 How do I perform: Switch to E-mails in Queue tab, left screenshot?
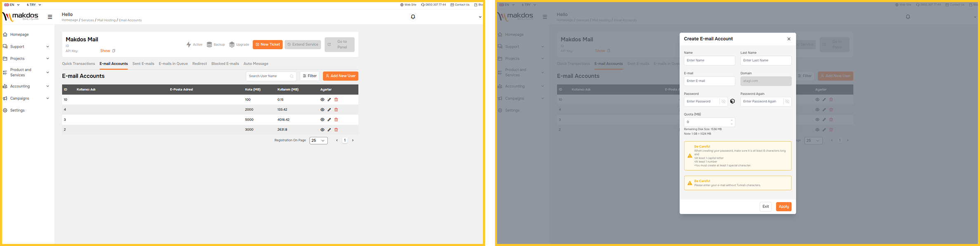(x=173, y=64)
